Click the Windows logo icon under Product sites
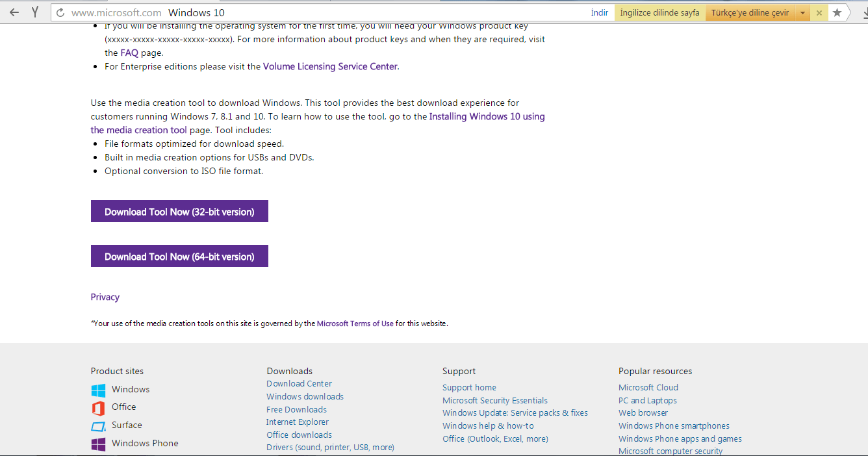 98,390
